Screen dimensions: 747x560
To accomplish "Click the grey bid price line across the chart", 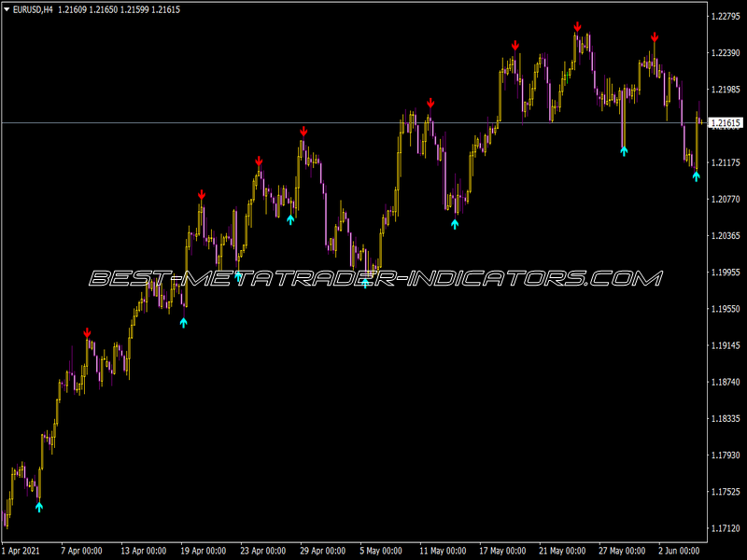I will pyautogui.click(x=355, y=123).
